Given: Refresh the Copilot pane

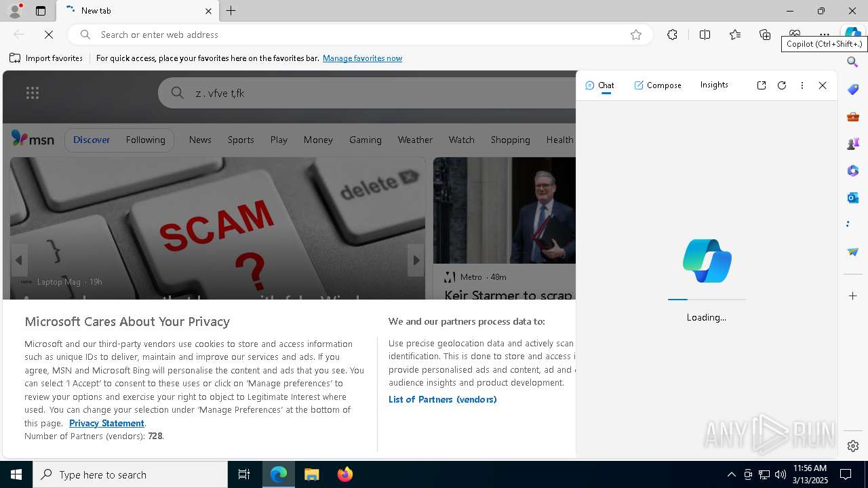Looking at the screenshot, I should pos(782,85).
